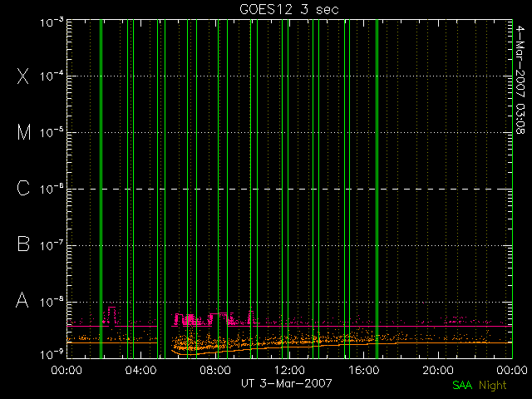Click the 4-Mar-2007 03:08 timestamp
532x399 pixels.
tap(520, 80)
